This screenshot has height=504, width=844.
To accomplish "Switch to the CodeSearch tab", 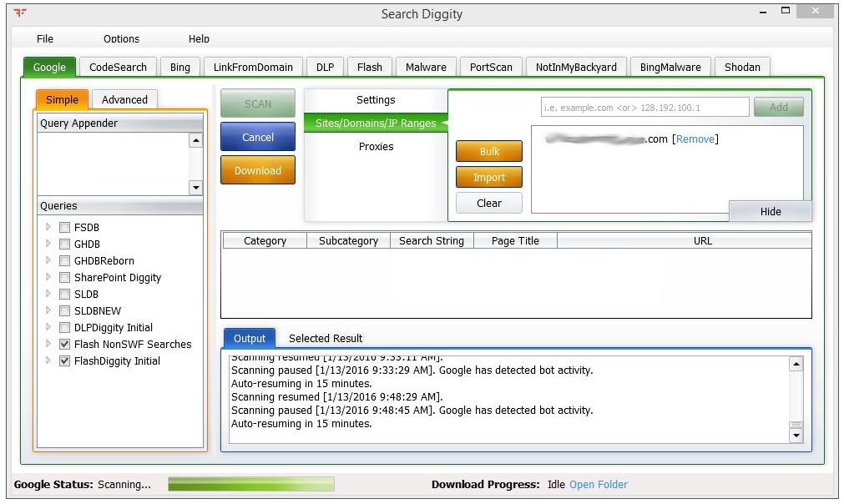I will click(118, 68).
